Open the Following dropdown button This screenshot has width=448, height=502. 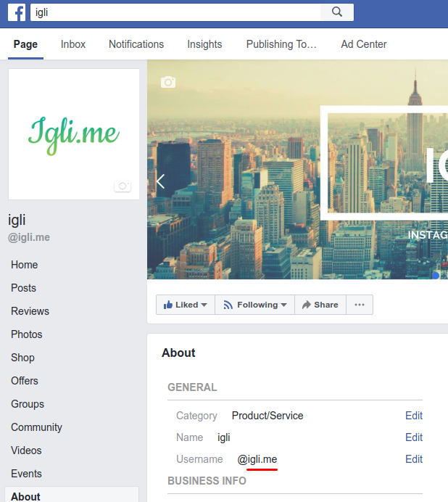tap(254, 305)
